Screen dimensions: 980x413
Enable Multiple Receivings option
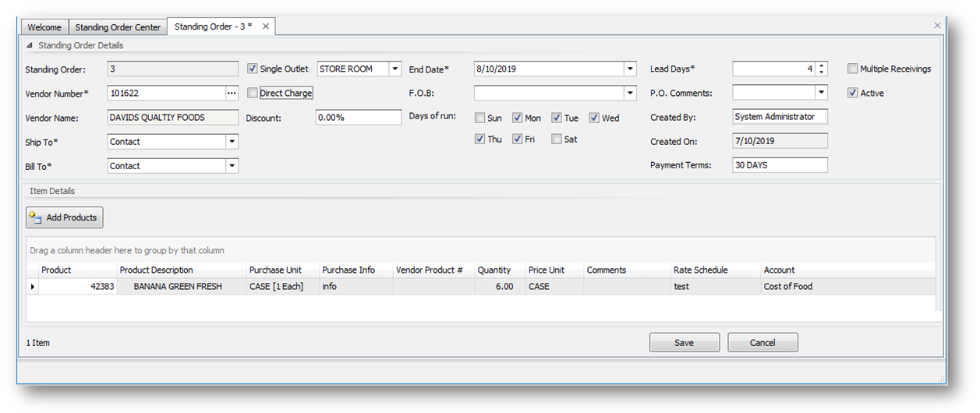[853, 69]
